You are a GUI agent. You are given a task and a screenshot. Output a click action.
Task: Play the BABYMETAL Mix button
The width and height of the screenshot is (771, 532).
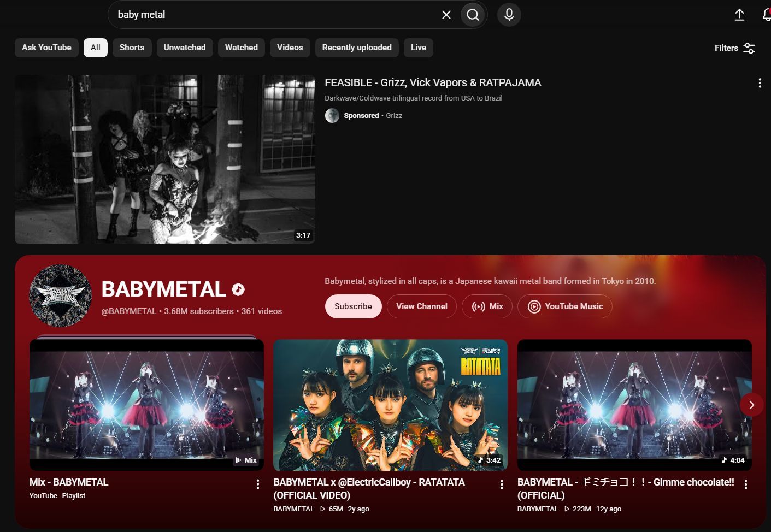(x=487, y=306)
